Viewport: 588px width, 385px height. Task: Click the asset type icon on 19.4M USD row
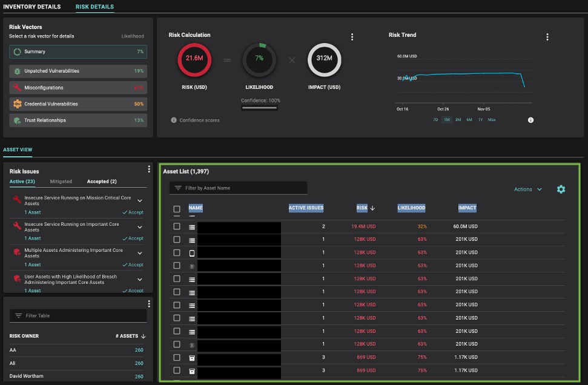[192, 227]
